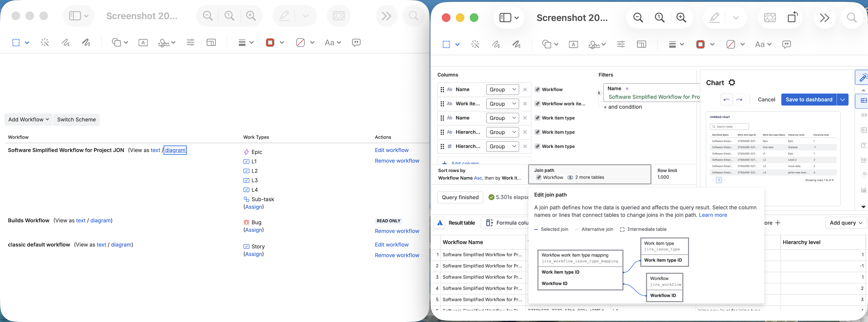The width and height of the screenshot is (868, 322).
Task: Open the text box tool in right window
Action: tap(573, 44)
